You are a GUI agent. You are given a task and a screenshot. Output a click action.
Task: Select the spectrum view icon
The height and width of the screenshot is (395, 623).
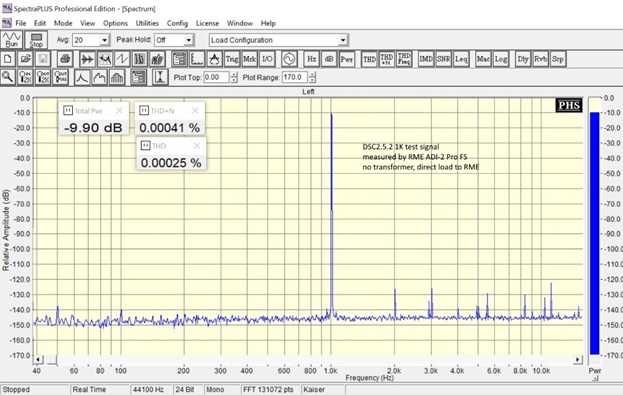[104, 59]
